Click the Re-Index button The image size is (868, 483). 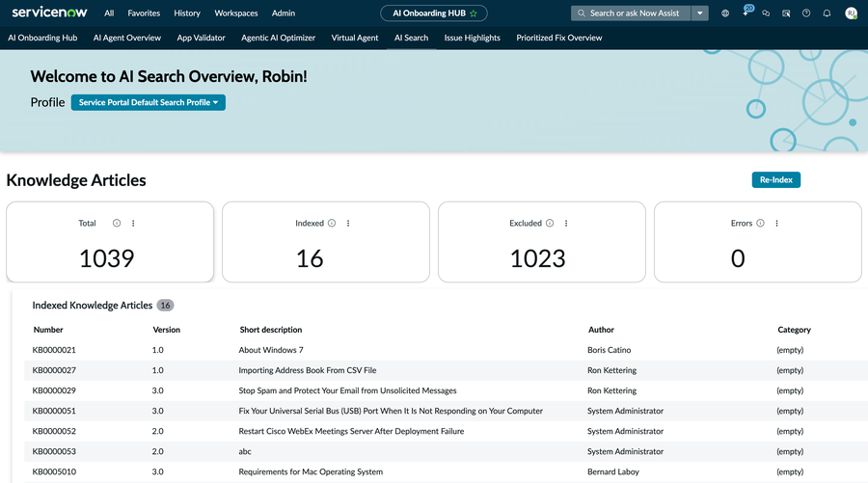[x=776, y=180]
